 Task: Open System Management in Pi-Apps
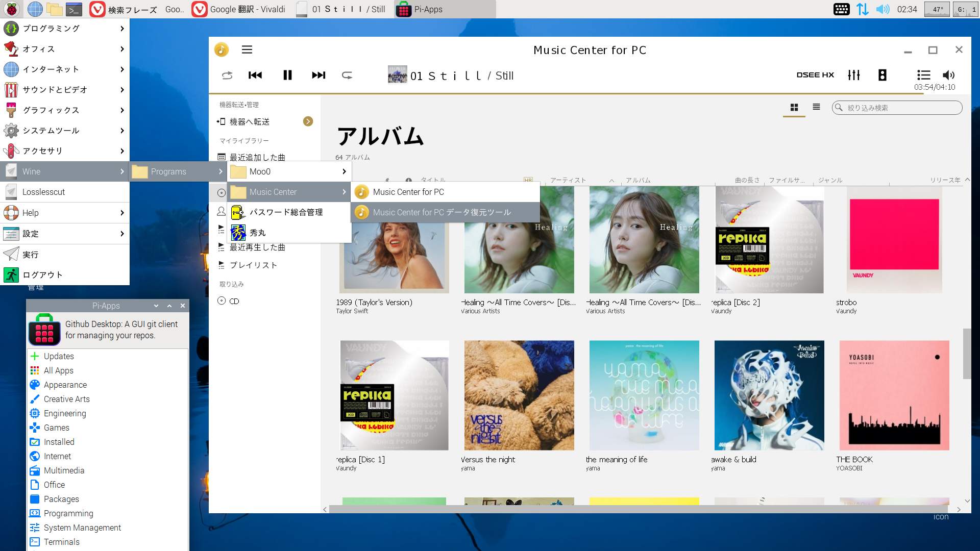coord(107,528)
